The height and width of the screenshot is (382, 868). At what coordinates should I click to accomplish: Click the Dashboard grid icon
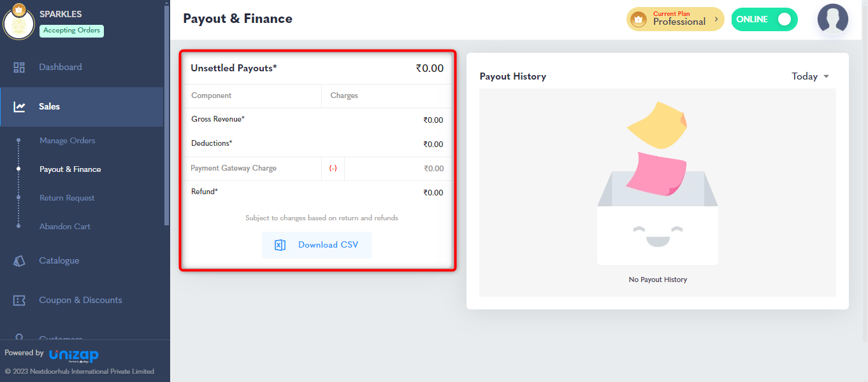[19, 67]
